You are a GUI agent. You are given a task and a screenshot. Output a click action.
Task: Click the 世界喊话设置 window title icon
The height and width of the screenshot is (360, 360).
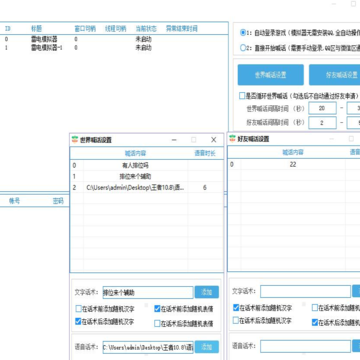(75, 140)
